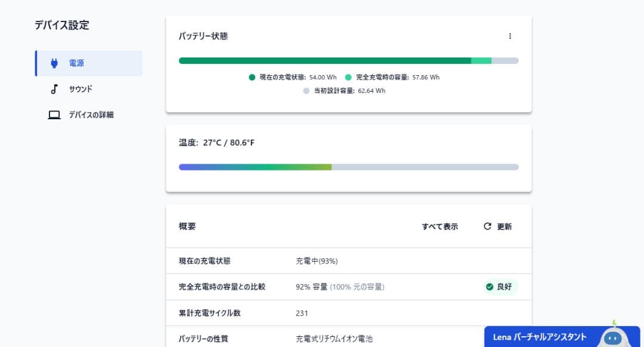Viewport: 644px width, 347px height.
Task: Click the 累計充電サイクル数 row
Action: (x=348, y=313)
